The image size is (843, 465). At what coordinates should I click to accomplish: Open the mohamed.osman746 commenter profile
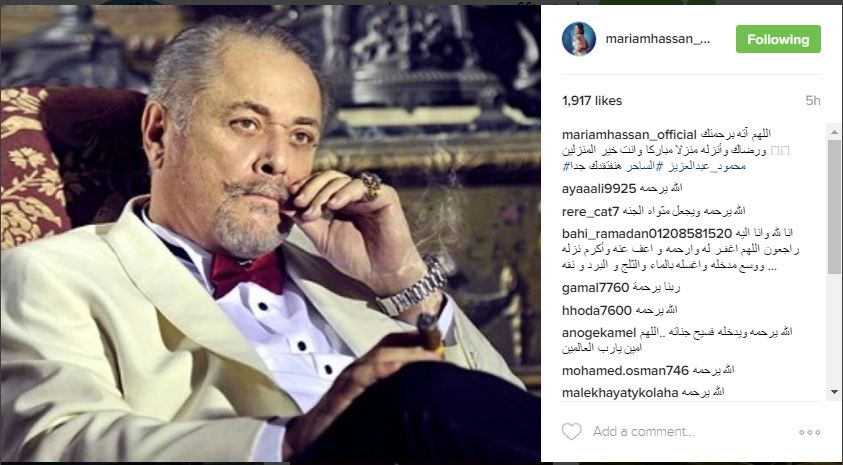tap(625, 370)
